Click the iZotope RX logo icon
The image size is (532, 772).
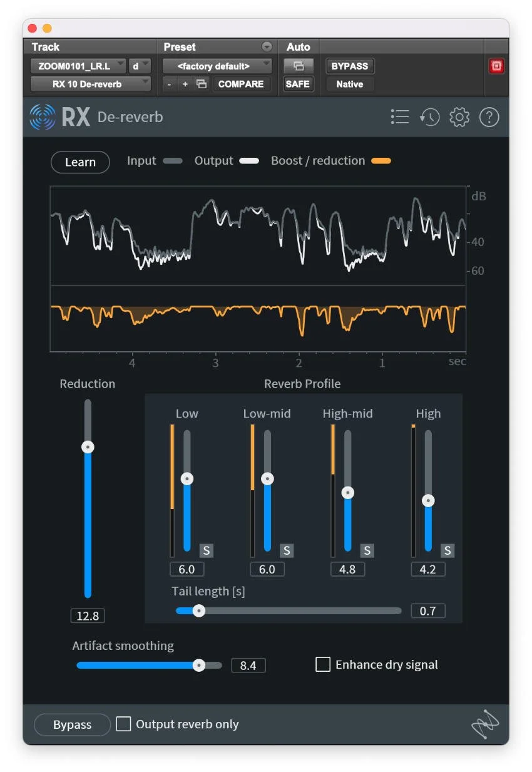[42, 116]
